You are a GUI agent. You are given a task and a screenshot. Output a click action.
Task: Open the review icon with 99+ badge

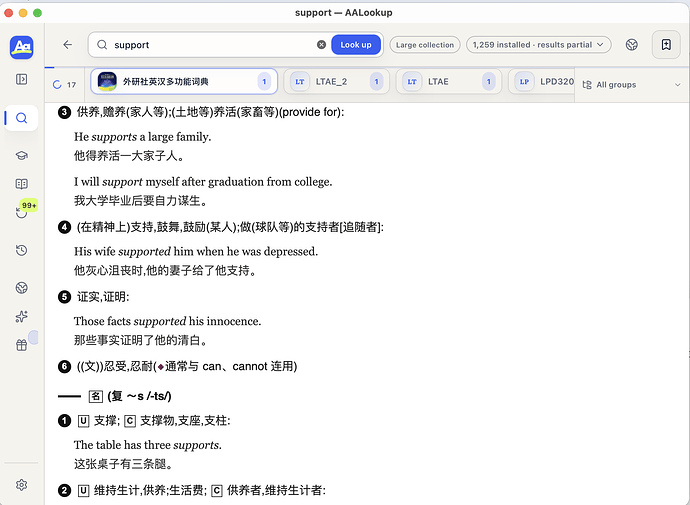22,212
